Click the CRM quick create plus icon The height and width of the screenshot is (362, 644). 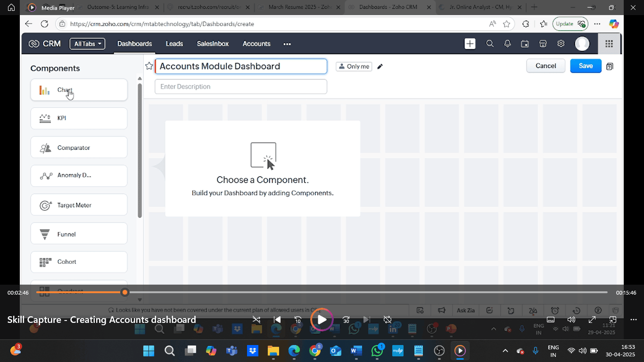point(470,44)
